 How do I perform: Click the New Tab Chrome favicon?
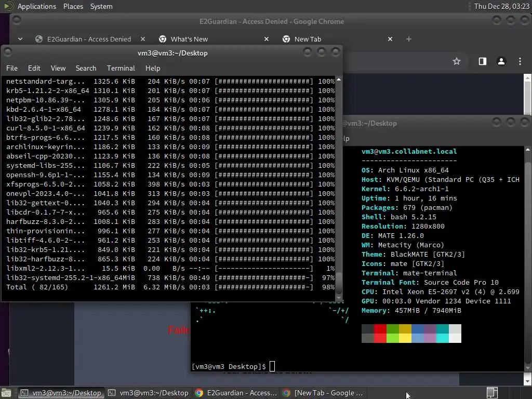coord(286,39)
